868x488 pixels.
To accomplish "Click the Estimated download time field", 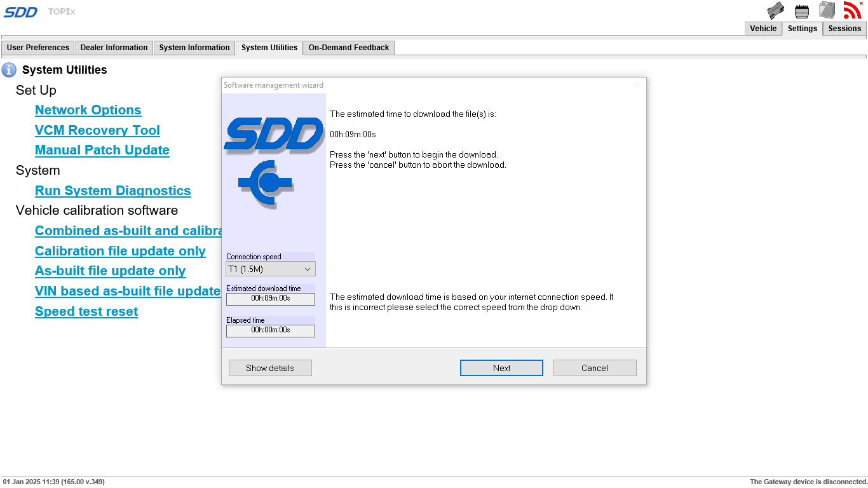I will pyautogui.click(x=271, y=299).
